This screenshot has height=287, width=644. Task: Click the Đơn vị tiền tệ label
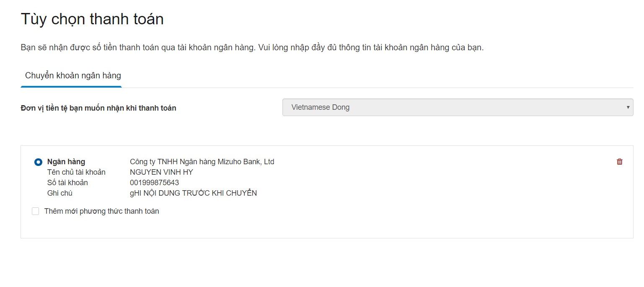pyautogui.click(x=98, y=108)
